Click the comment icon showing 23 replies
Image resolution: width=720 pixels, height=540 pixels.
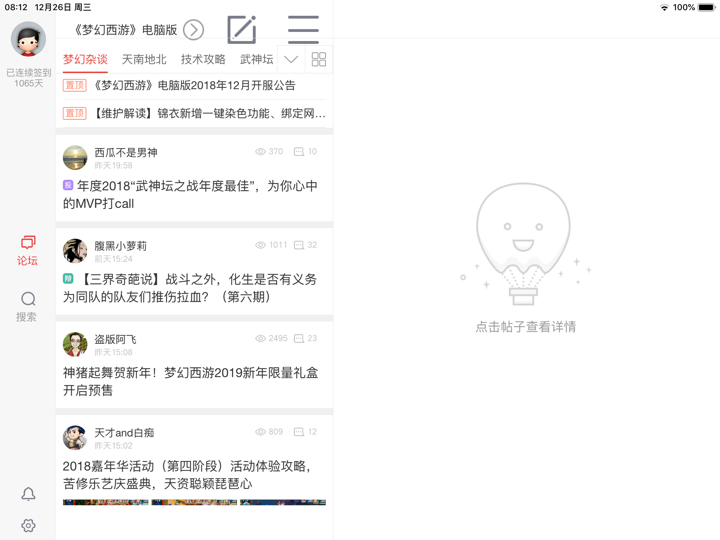click(299, 338)
